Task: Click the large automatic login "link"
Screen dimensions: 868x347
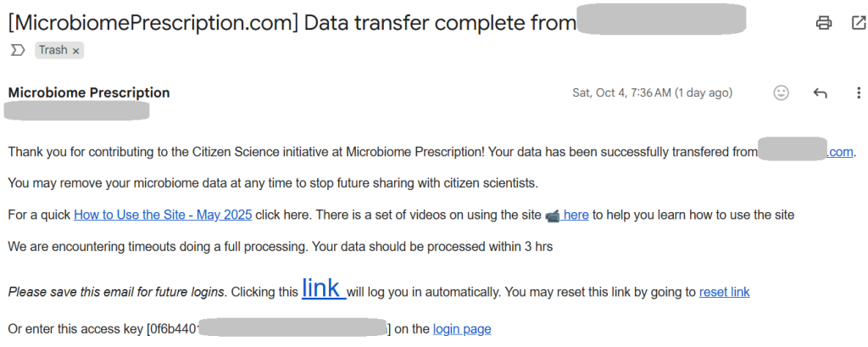Action: coord(322,288)
